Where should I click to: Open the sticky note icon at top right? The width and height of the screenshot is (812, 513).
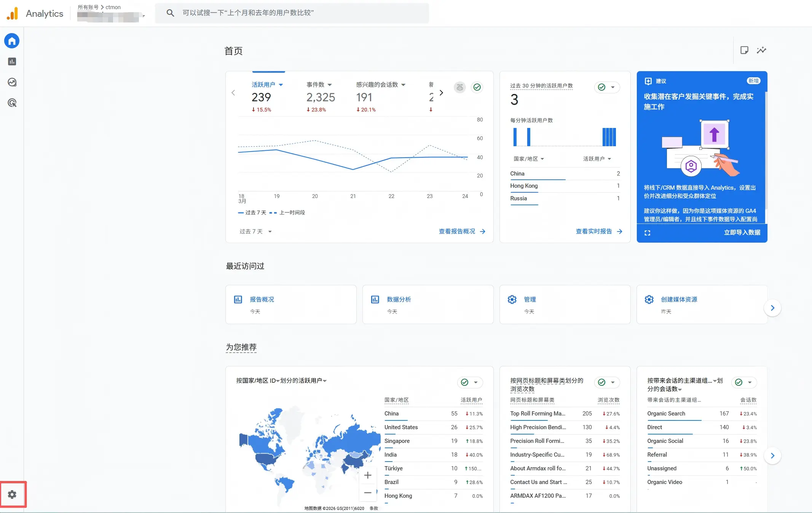[x=744, y=50]
